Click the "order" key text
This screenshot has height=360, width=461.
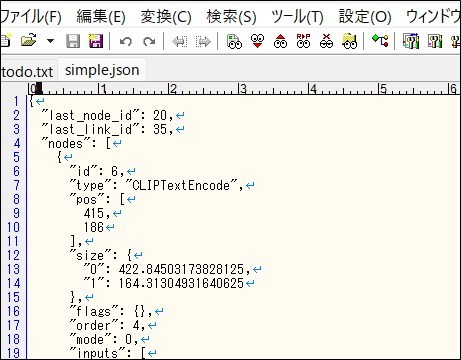(93, 325)
